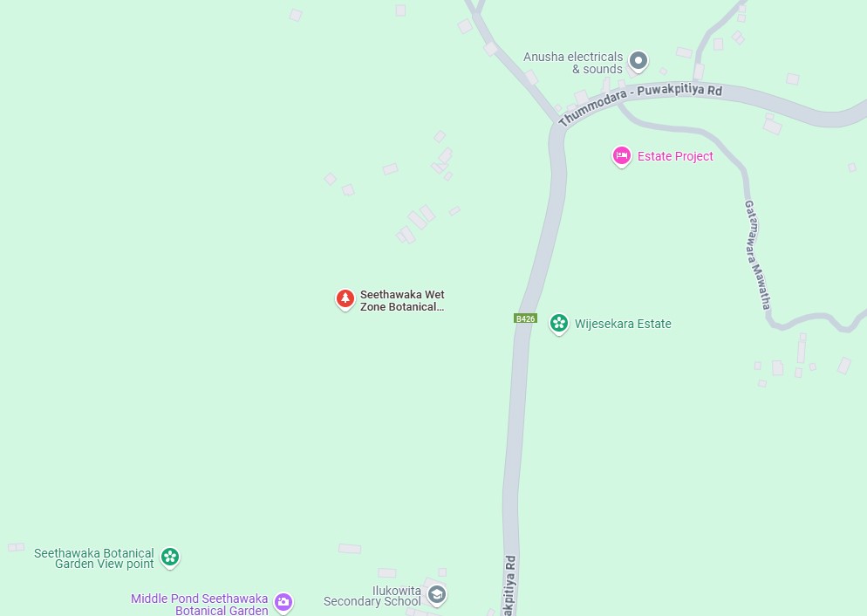Select Seethawaka Botanical Garden View point marker
Viewport: 867px width, 616px height.
point(170,557)
